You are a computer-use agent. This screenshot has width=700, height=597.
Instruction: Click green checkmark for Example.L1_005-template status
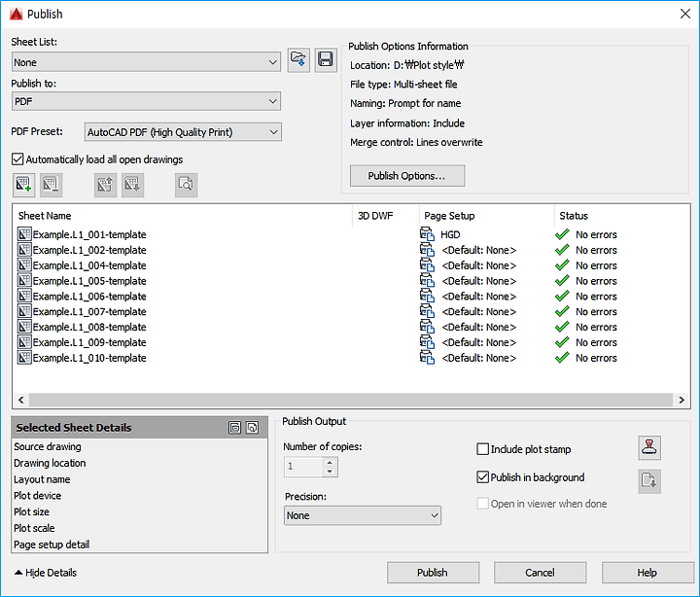(x=562, y=280)
